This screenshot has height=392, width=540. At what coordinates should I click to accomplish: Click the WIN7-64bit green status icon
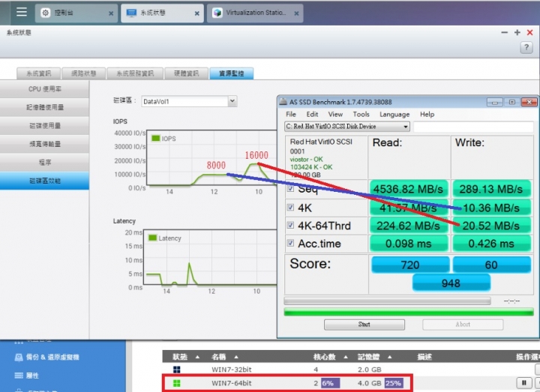coord(177,383)
